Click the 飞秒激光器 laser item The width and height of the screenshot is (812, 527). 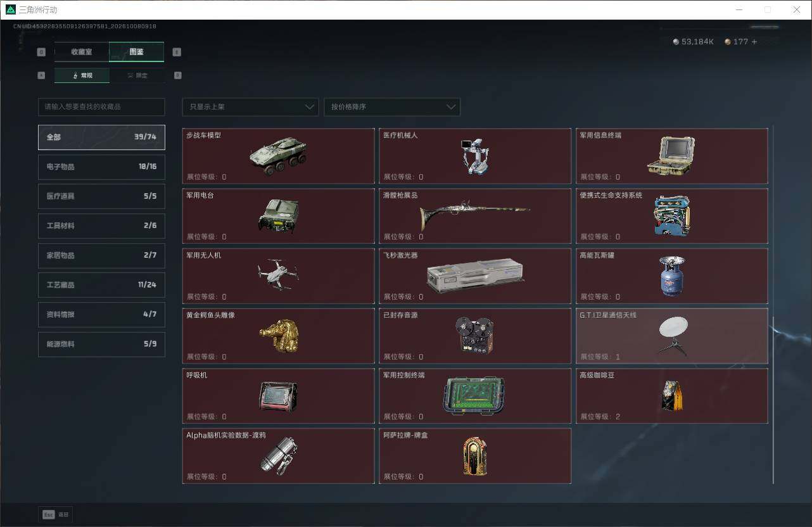pyautogui.click(x=475, y=276)
